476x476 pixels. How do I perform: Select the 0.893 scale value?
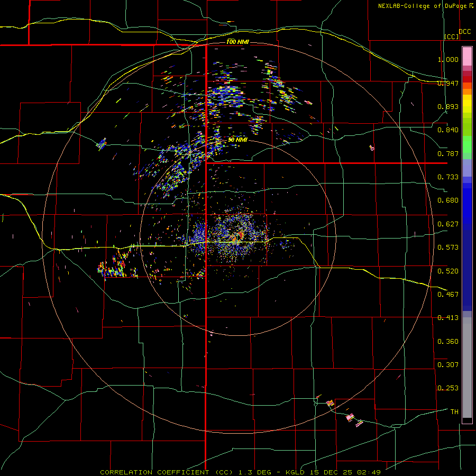click(x=448, y=106)
